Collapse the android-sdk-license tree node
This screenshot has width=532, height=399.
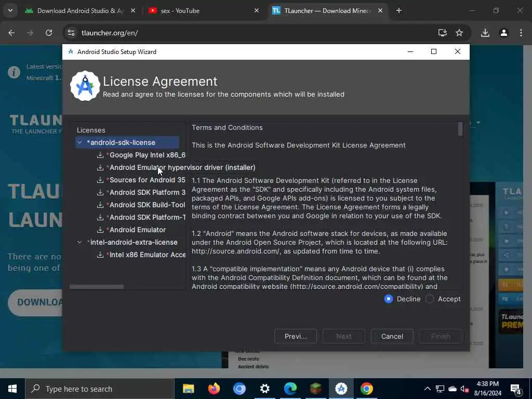coord(79,142)
